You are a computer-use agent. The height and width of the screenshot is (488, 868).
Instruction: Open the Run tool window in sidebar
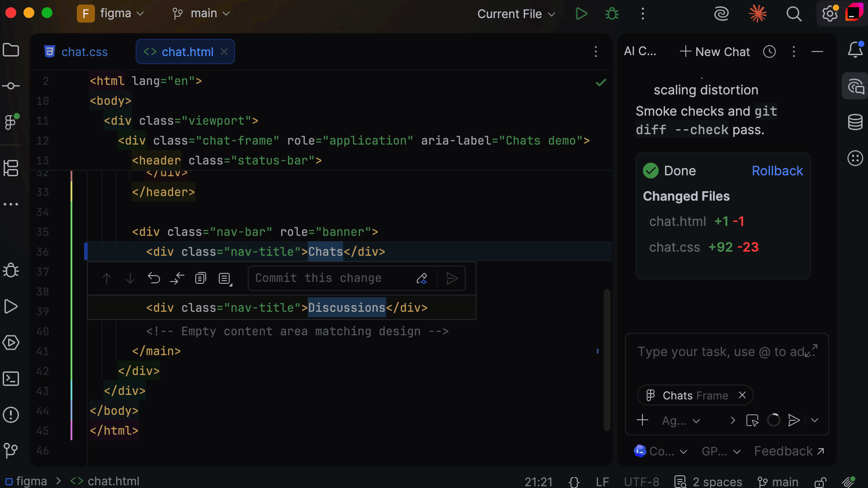coord(11,306)
